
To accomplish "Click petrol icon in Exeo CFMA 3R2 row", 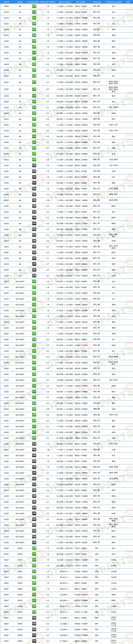I will [x=34, y=560].
